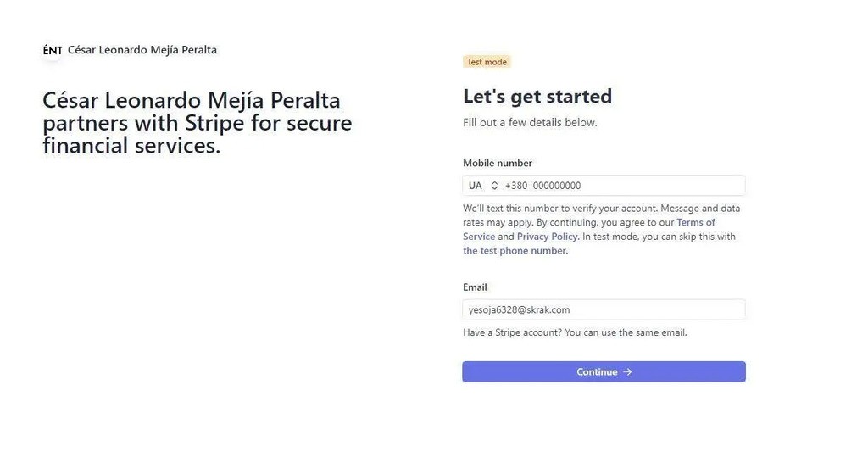
Task: Click the "Let's get started" heading
Action: click(537, 96)
